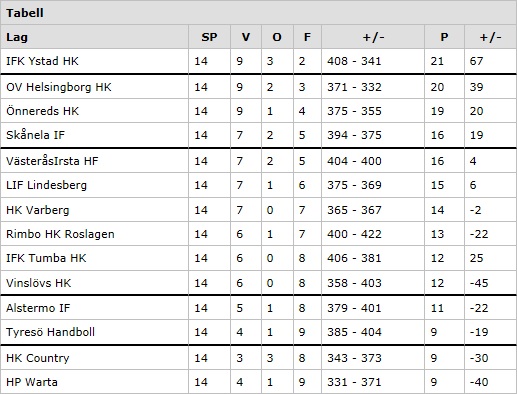Open the IFK Ystad HK team
Viewport: 517px width, 394px height.
tap(42, 61)
